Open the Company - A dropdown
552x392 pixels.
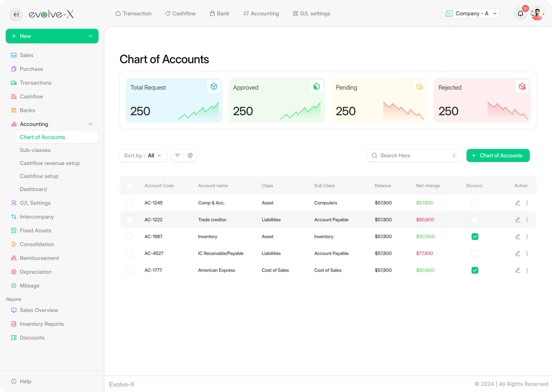coord(470,13)
